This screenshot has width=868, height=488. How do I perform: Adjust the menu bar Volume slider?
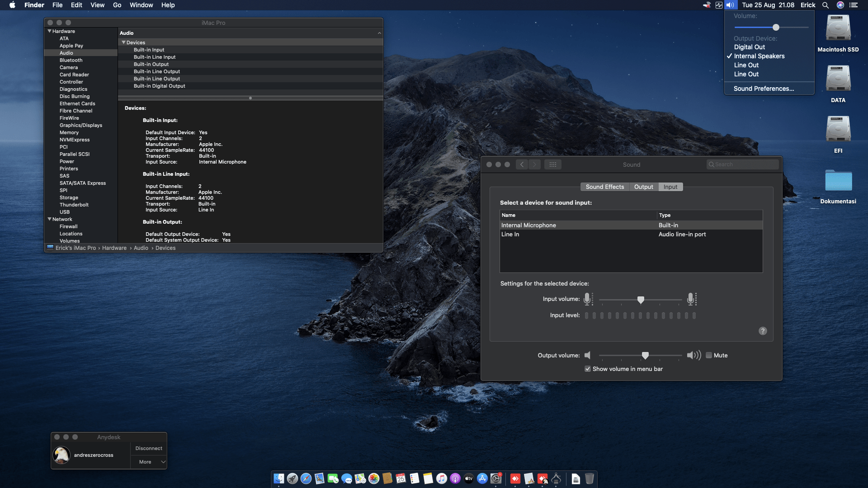[x=776, y=27]
